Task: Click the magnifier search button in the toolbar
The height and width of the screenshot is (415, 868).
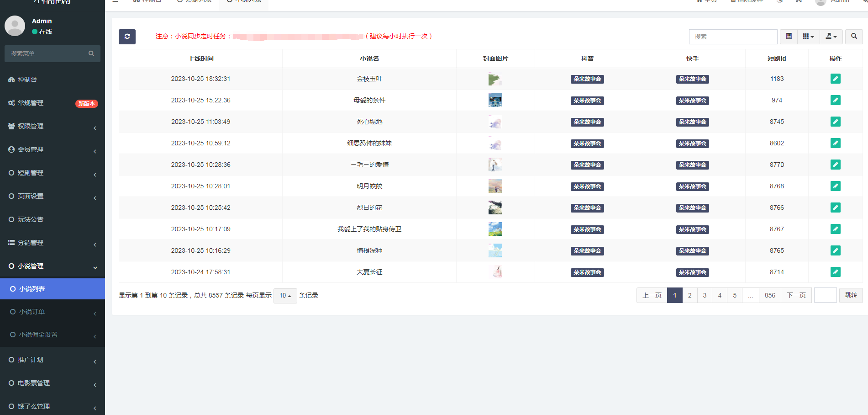Action: (853, 37)
